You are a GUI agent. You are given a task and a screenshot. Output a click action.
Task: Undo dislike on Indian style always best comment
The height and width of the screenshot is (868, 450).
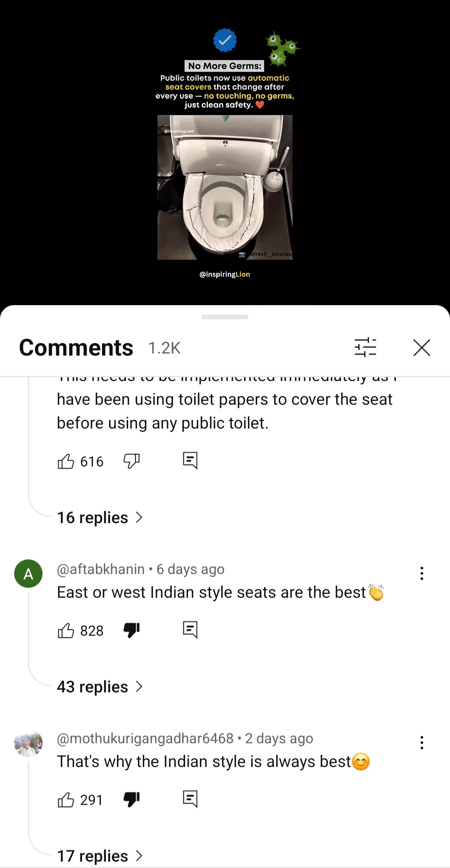[x=132, y=800]
